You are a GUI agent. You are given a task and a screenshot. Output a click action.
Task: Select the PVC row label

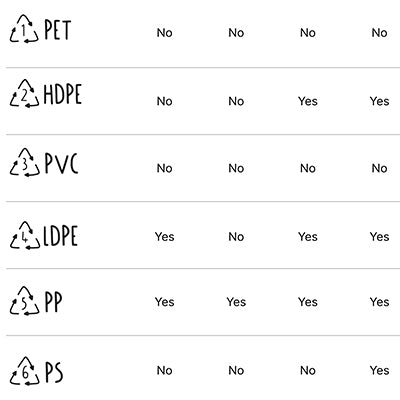pyautogui.click(x=62, y=163)
